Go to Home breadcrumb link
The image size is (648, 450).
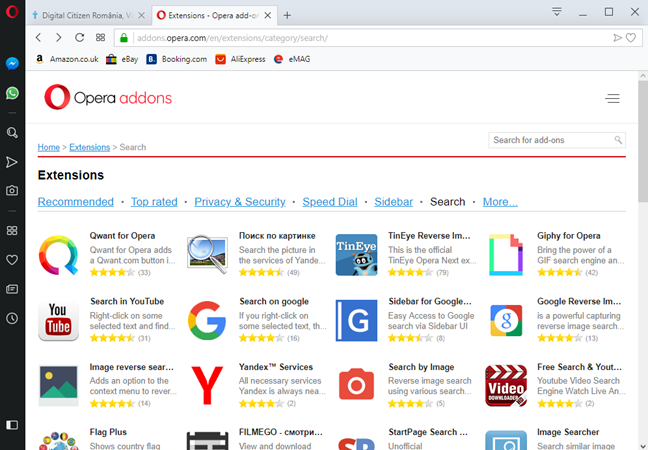coord(49,147)
